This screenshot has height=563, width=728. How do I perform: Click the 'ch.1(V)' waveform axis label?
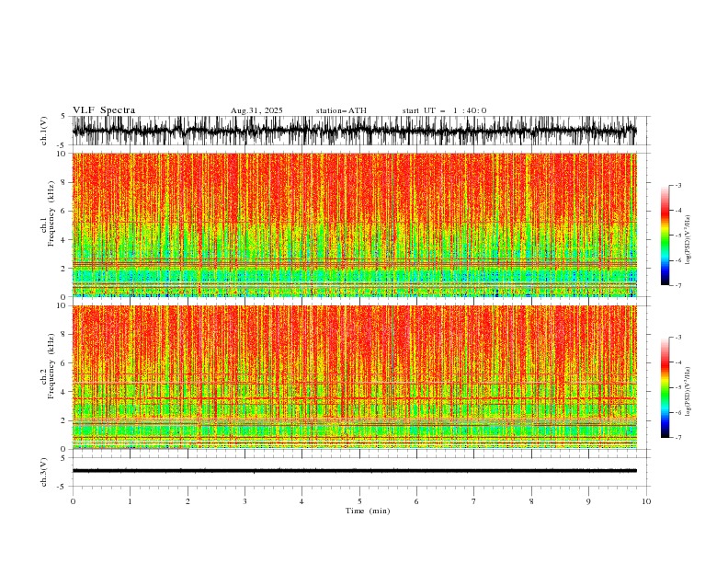pos(44,131)
